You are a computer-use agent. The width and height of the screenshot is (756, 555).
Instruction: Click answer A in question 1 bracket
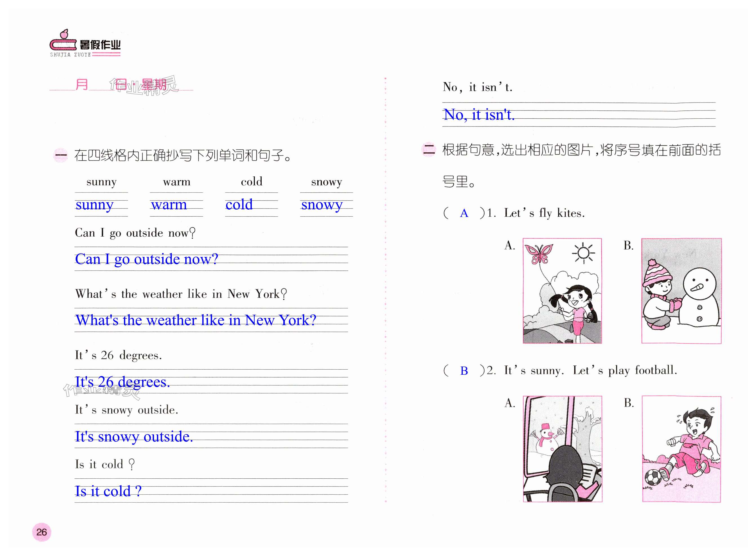(464, 213)
